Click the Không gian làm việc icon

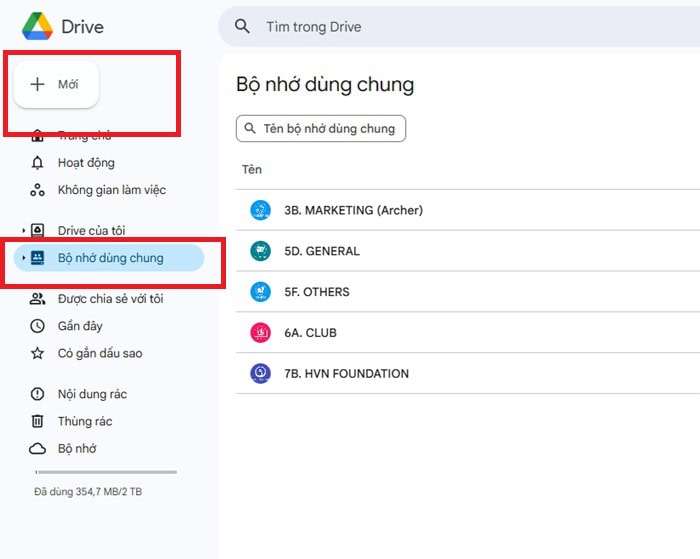click(38, 190)
